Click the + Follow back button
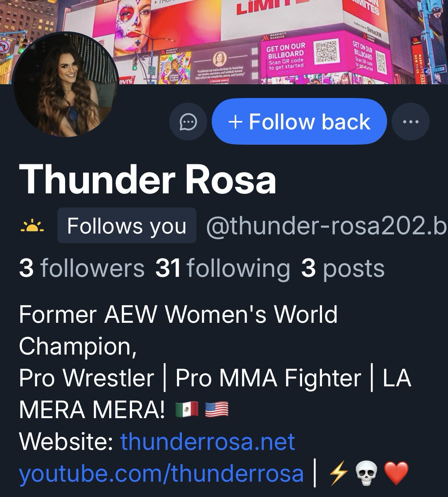The height and width of the screenshot is (497, 448). pos(299,121)
